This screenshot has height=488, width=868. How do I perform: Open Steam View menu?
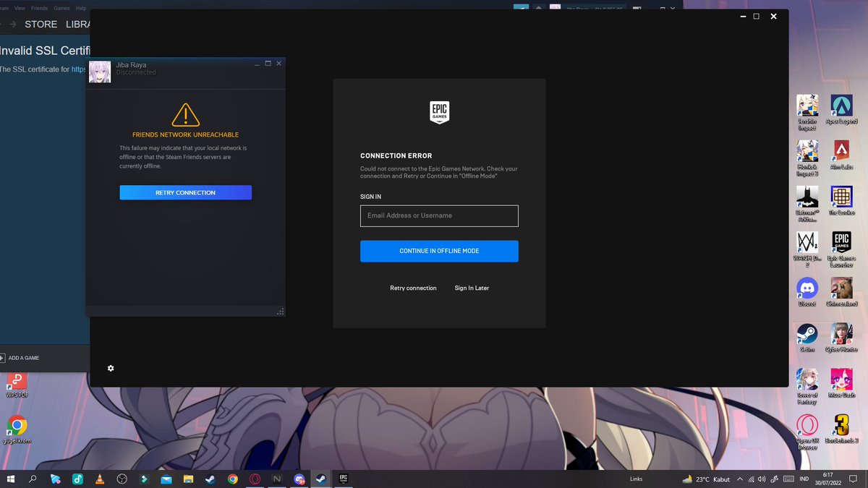tap(20, 8)
